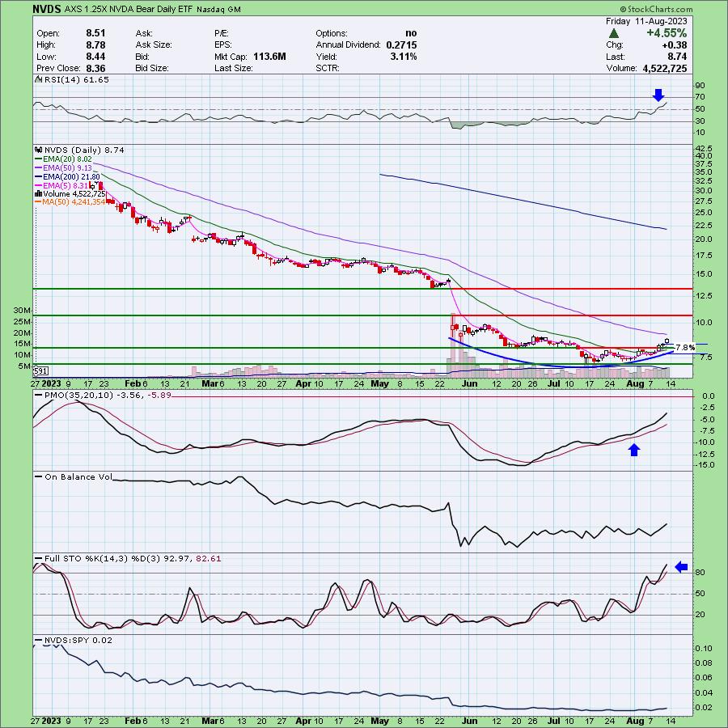Select the High value 8.78
Viewport: 728px width, 728px height.
(95, 45)
